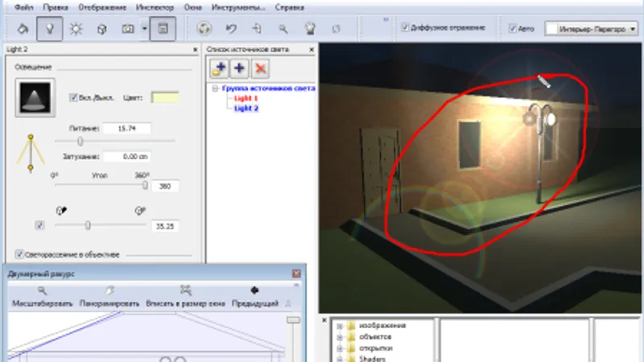The width and height of the screenshot is (644, 362).
Task: Click the value field 35.25
Action: [165, 226]
